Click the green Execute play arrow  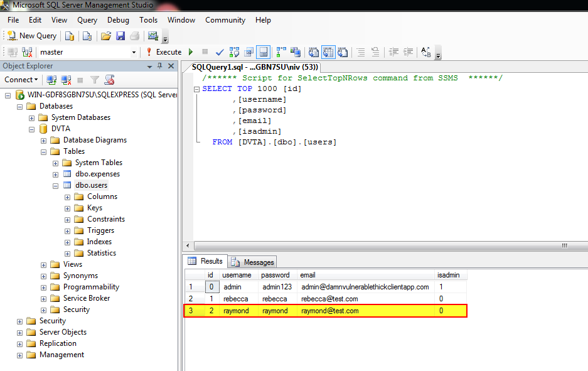191,51
